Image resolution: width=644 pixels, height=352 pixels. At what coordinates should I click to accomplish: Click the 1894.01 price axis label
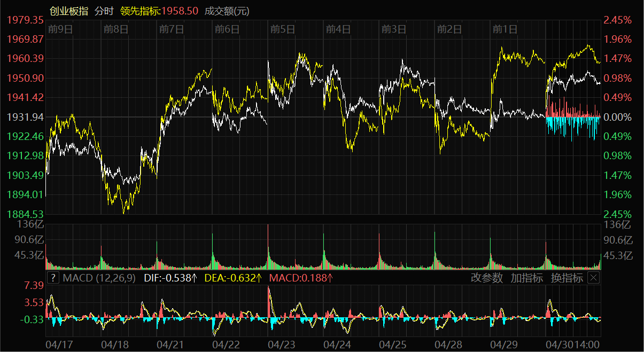[26, 194]
